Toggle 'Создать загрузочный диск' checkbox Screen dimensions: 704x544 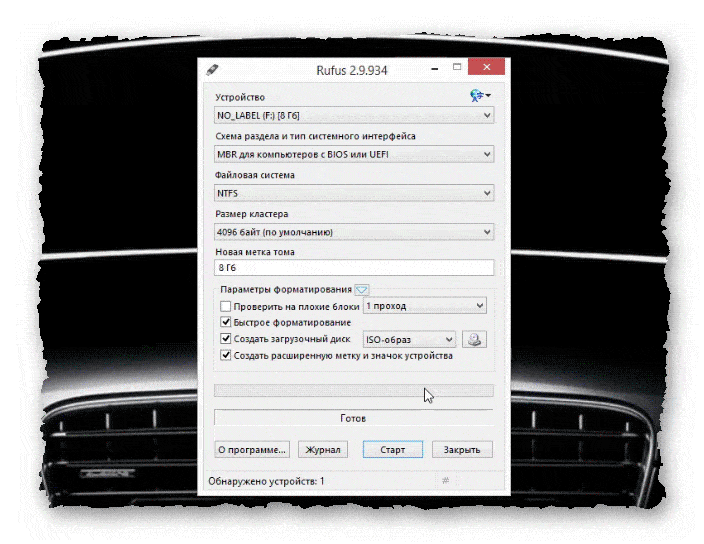(x=225, y=338)
